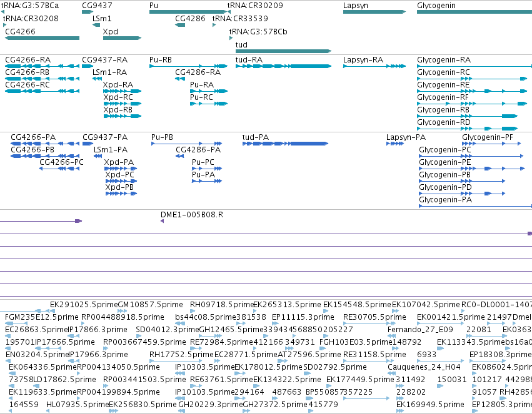Image resolution: width=532 pixels, height=414 pixels.
Task: Click the Cauquenes_24_H04 EST label
Action: pyautogui.click(x=424, y=367)
